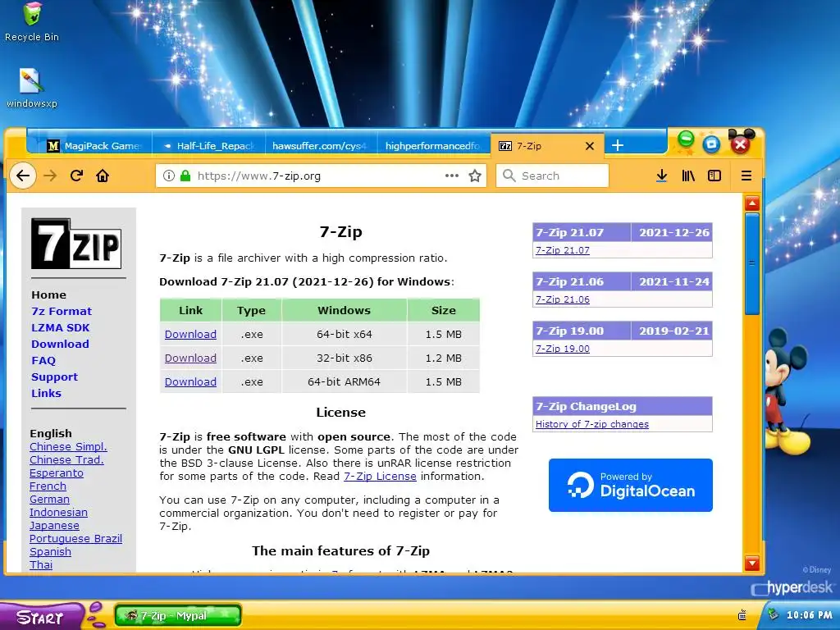Open the Recycle Bin desktop icon
The height and width of the screenshot is (630, 840).
click(32, 21)
